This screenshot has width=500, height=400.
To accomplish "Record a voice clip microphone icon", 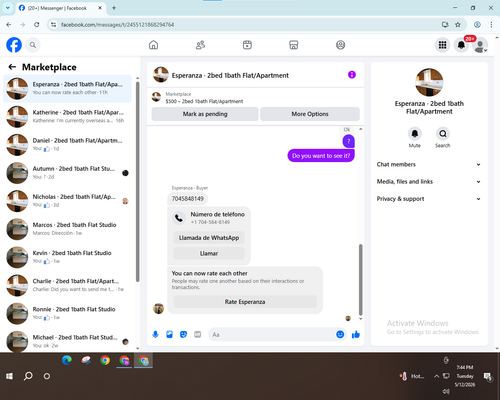I will coord(155,334).
